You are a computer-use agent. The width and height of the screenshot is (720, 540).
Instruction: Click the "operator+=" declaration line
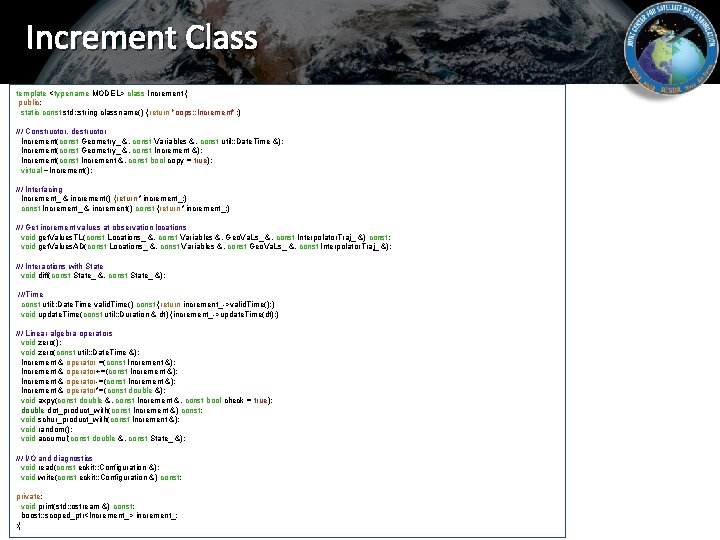99,371
